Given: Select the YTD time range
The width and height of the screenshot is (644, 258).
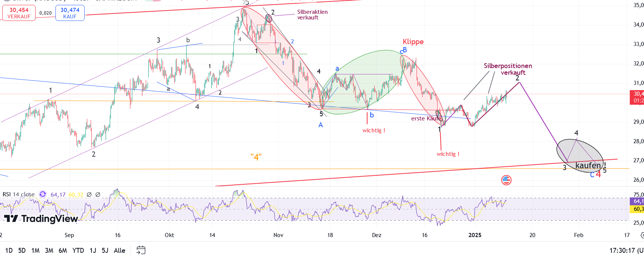Looking at the screenshot, I should point(78,251).
